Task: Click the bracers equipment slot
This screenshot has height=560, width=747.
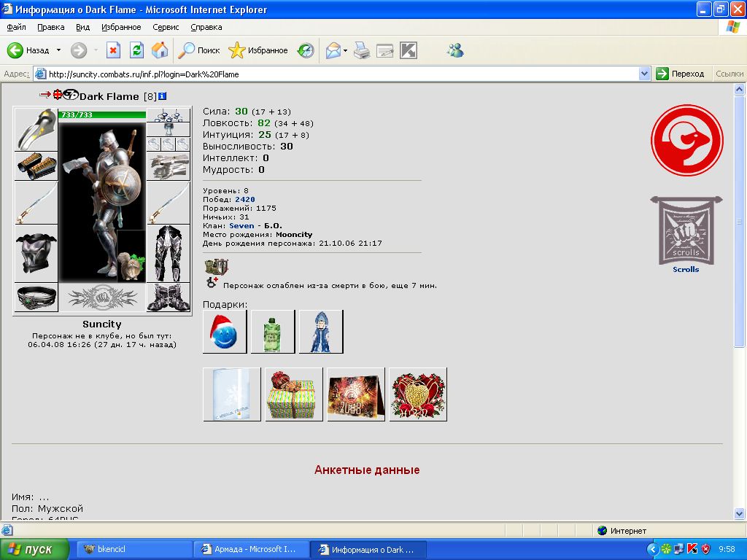Action: point(36,166)
